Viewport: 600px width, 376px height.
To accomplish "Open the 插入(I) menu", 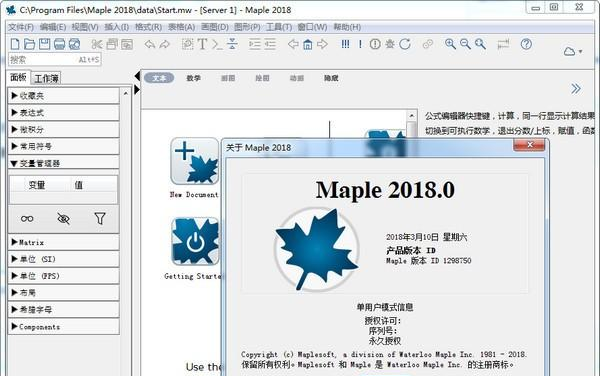I will (117, 27).
